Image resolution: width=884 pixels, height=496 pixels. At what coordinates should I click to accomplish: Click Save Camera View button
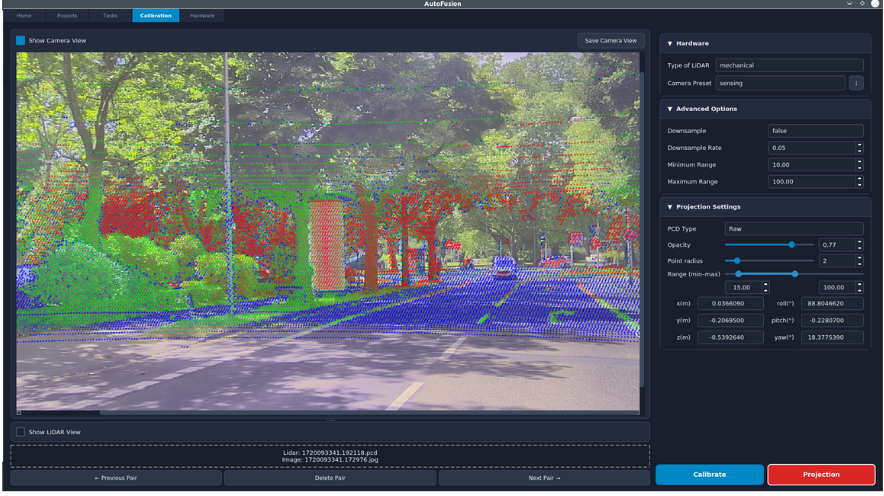[x=610, y=41]
